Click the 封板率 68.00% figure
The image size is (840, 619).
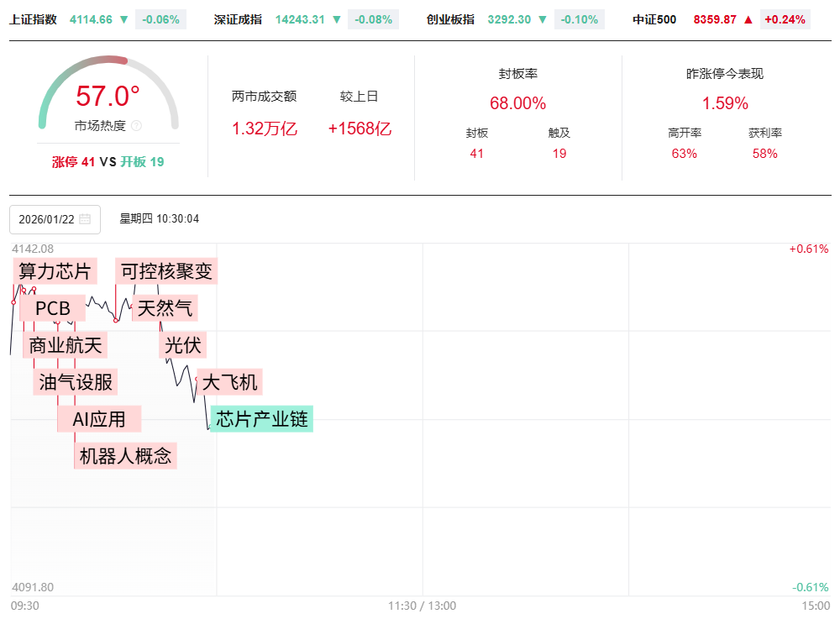(x=517, y=103)
